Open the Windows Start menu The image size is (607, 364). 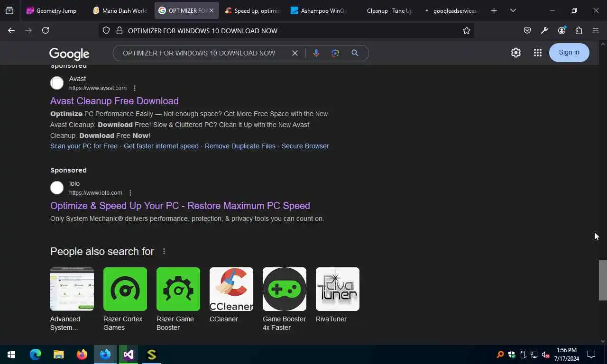(11, 355)
